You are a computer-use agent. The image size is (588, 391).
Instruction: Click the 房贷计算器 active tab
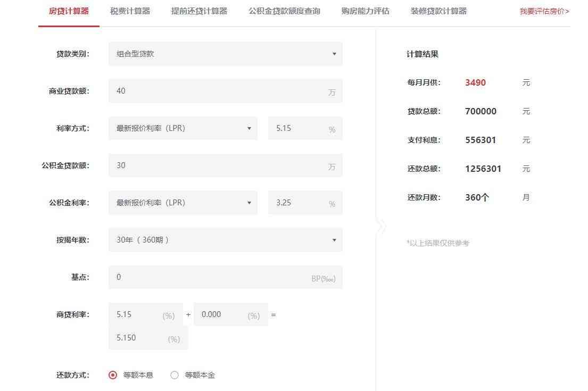[x=69, y=11]
